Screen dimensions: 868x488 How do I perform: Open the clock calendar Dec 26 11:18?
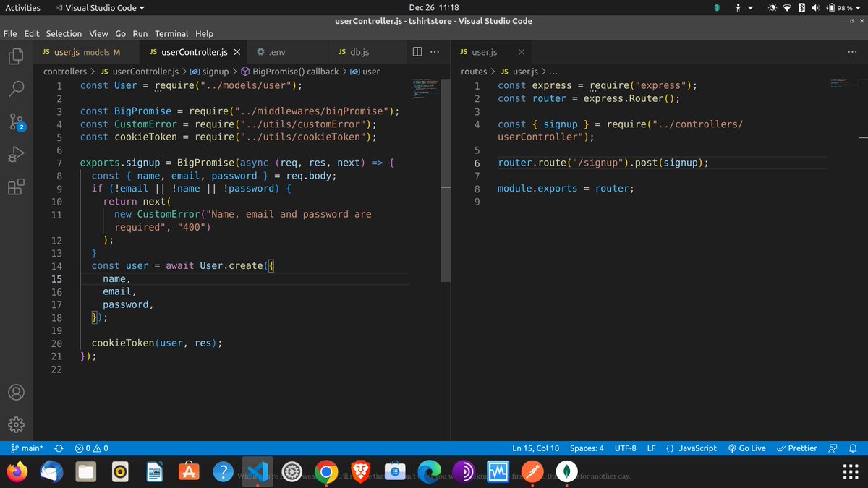pos(434,7)
